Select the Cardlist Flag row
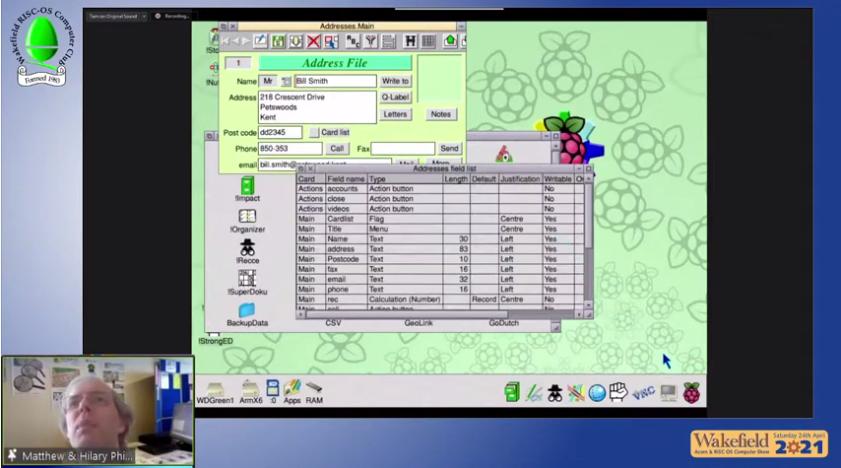841x468 pixels. (x=440, y=219)
